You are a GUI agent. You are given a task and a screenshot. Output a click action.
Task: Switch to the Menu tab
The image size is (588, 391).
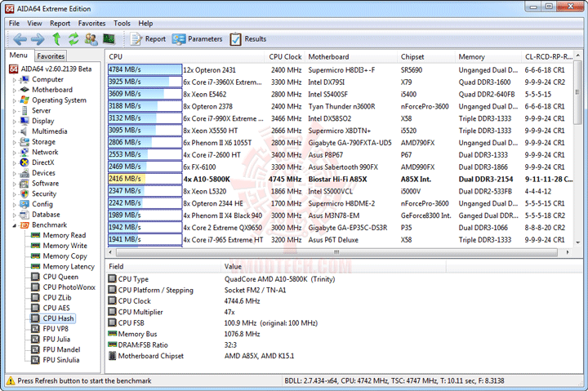[x=19, y=56]
